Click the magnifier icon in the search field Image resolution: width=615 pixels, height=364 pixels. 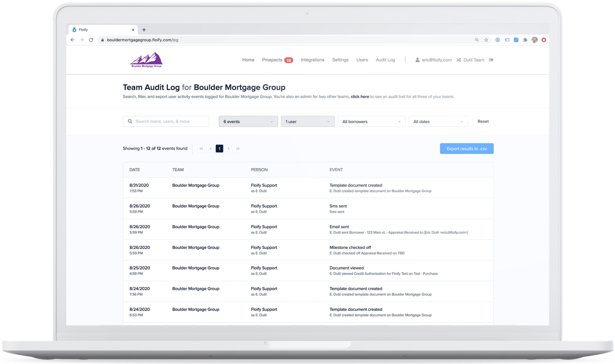[130, 121]
